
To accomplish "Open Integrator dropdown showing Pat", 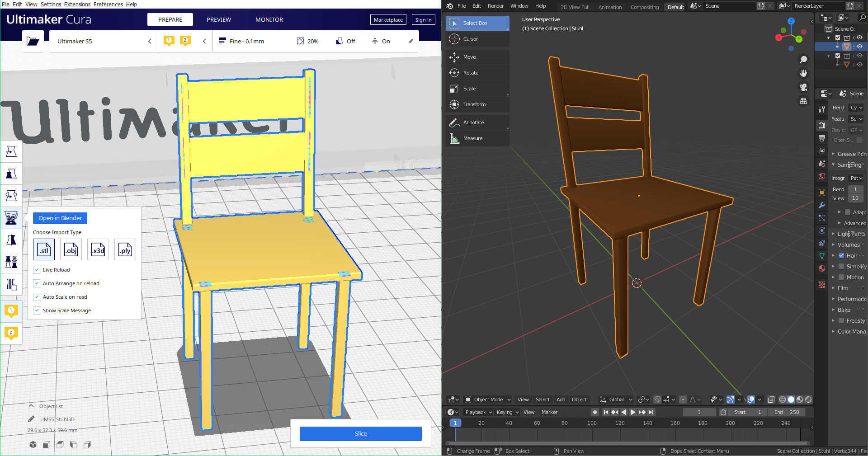I will tap(856, 178).
